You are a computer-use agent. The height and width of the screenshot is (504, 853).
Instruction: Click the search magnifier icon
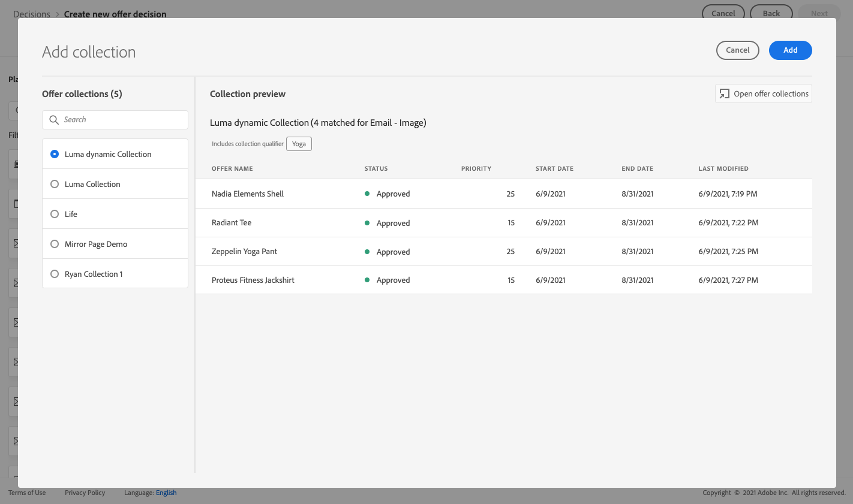[x=54, y=120]
